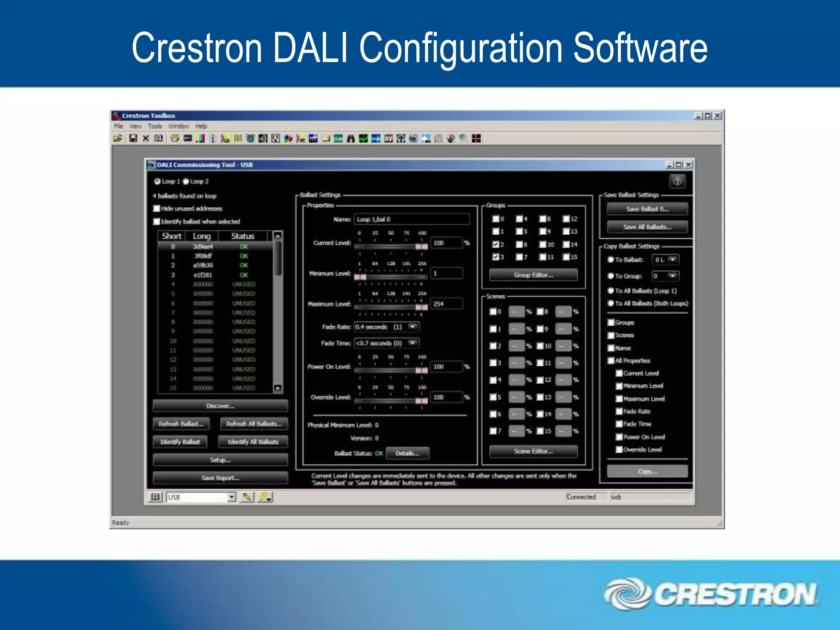Click the colored balls toolbar icon
The width and height of the screenshot is (840, 630).
[288, 139]
